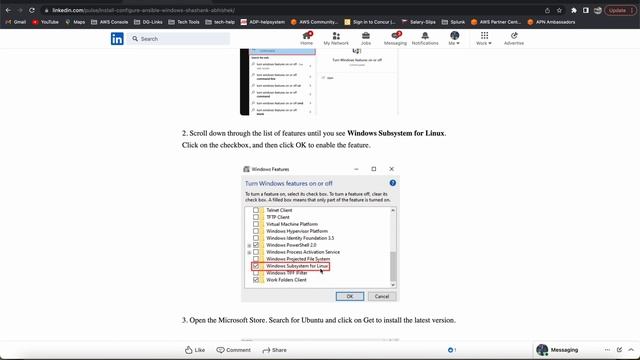Open the APN Ambassadors bookmark
Screen dimensions: 640x360
tap(551, 22)
